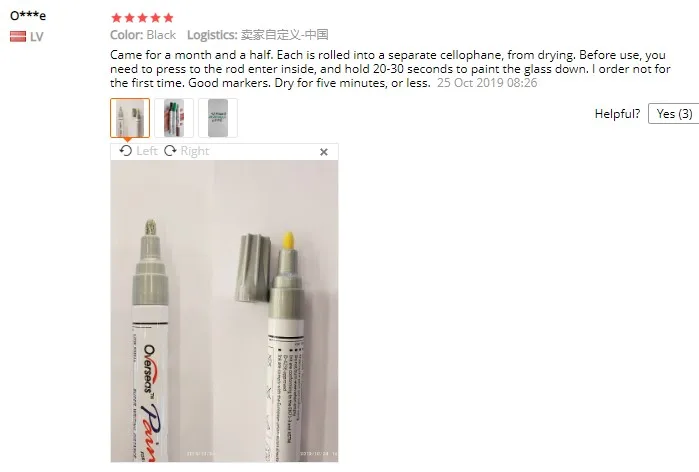Select the first thumbnail showing two markers
699x472 pixels.
point(130,118)
